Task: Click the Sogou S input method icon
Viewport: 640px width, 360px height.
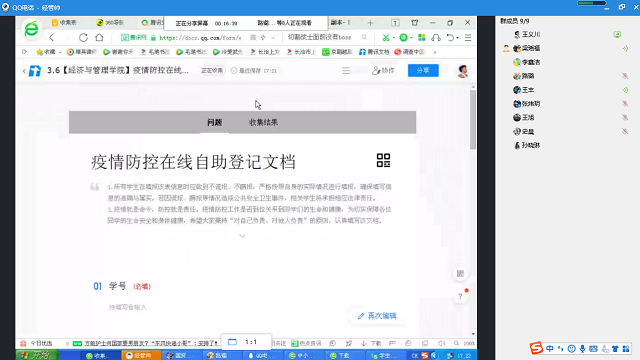Action: (x=536, y=348)
